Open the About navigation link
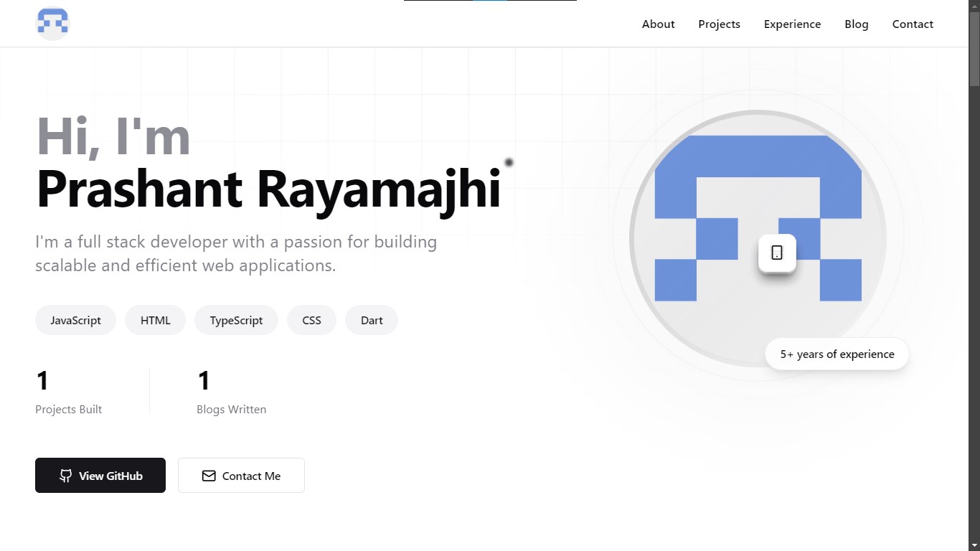The width and height of the screenshot is (980, 551). (x=658, y=24)
